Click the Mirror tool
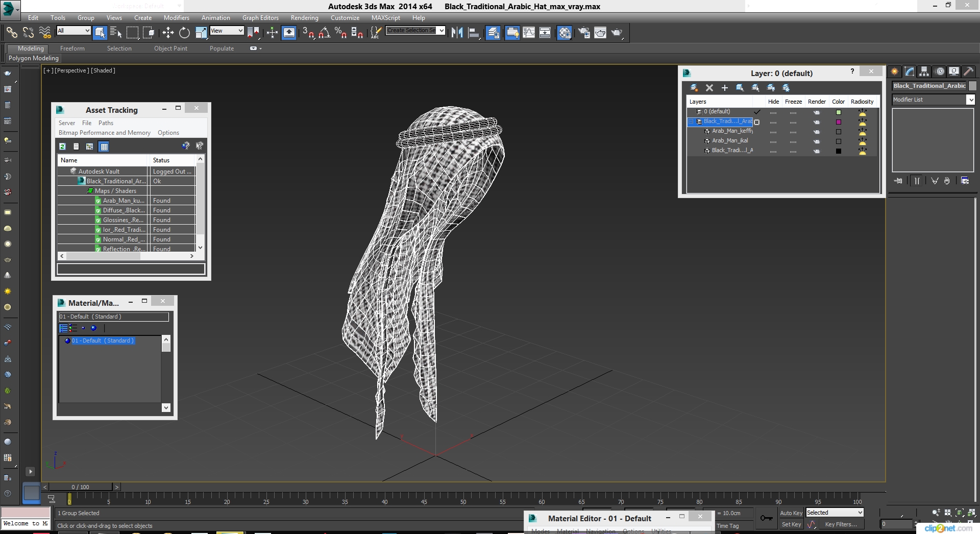The width and height of the screenshot is (980, 534). tap(457, 33)
